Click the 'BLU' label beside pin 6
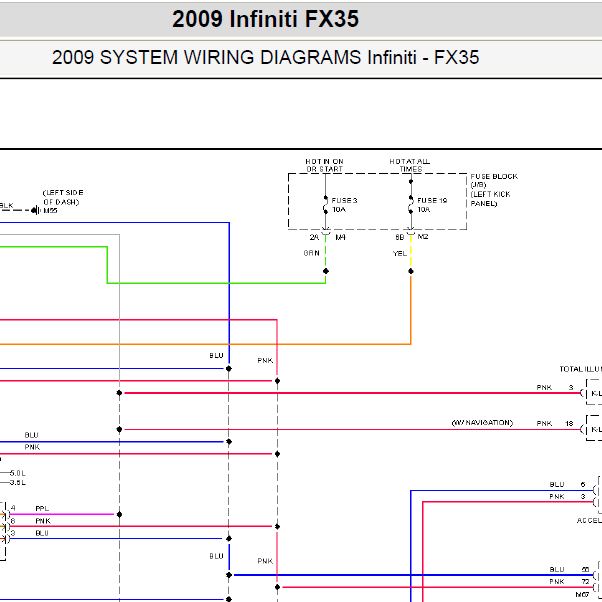Viewport: 602px width, 602px height. click(x=557, y=485)
